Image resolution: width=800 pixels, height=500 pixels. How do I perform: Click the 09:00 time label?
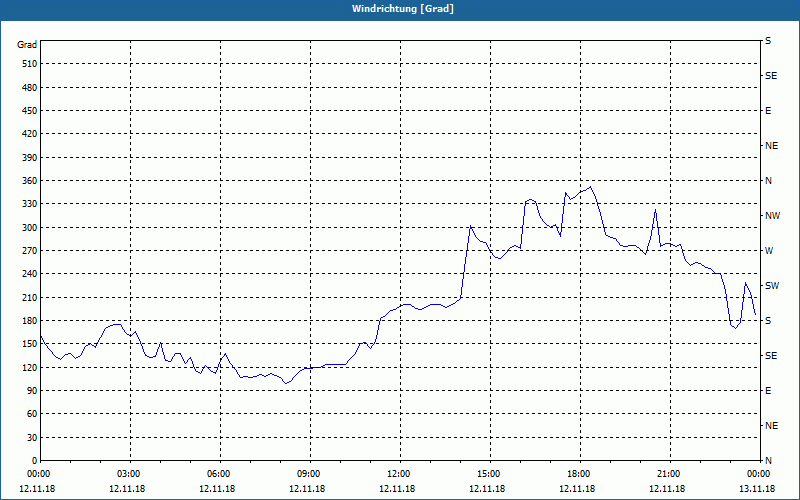(309, 474)
